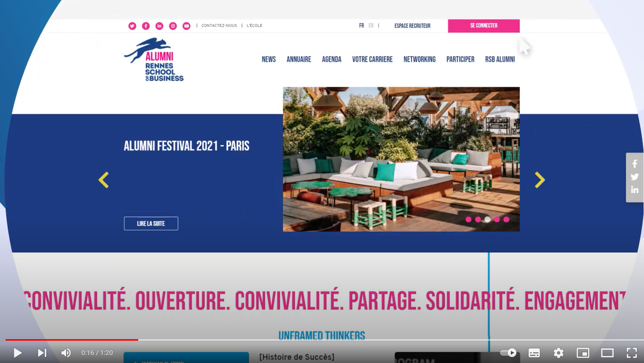Open the Instagram icon in top bar

173,26
